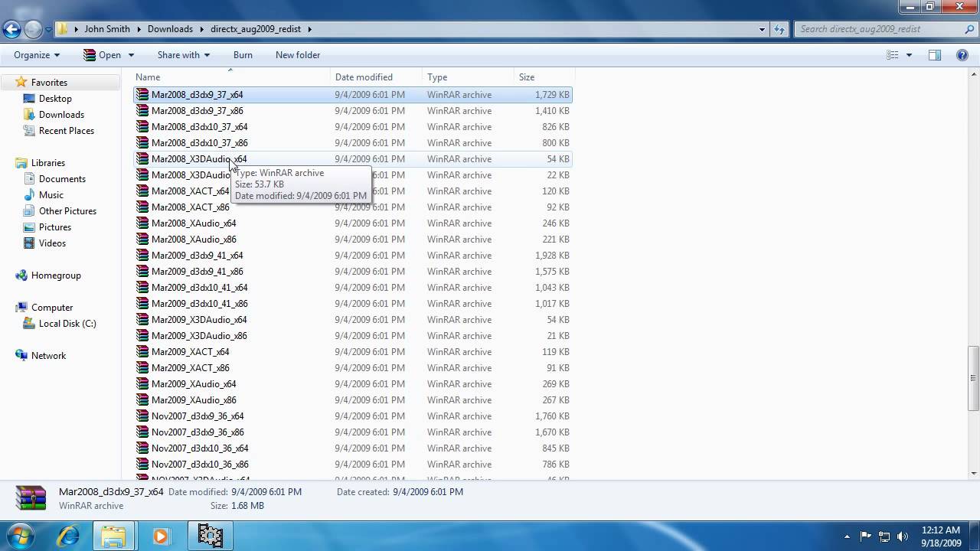Viewport: 980px width, 551px height.
Task: Click the Burn toolbar button
Action: tap(243, 55)
